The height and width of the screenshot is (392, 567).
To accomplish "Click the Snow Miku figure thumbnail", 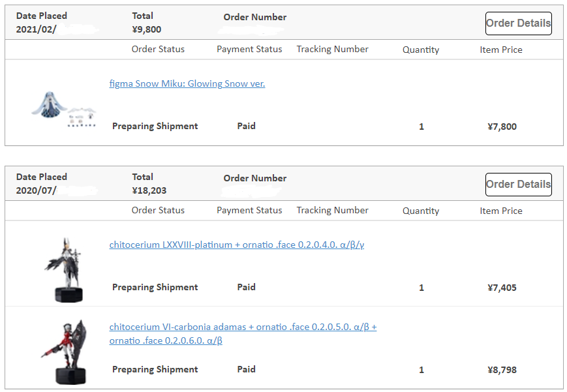I will [x=63, y=108].
